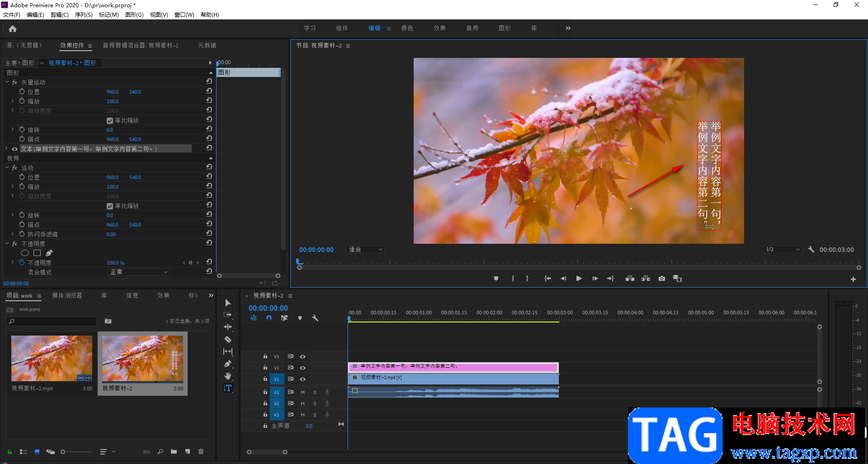Adjust project thumbnail zoom slider
The image size is (868, 464).
pyautogui.click(x=63, y=452)
